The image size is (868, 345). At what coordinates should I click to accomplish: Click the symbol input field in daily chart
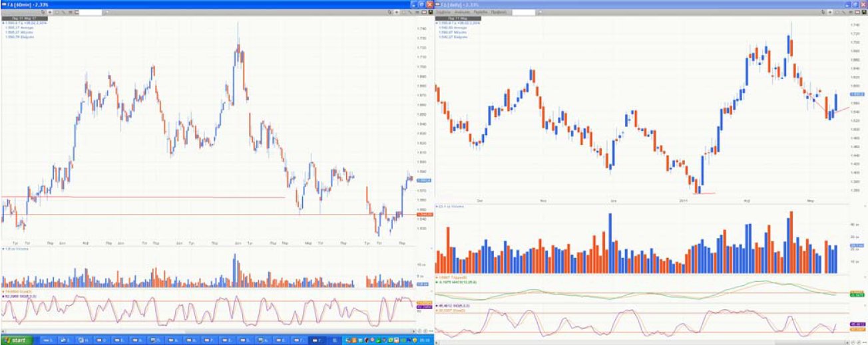[x=523, y=12]
